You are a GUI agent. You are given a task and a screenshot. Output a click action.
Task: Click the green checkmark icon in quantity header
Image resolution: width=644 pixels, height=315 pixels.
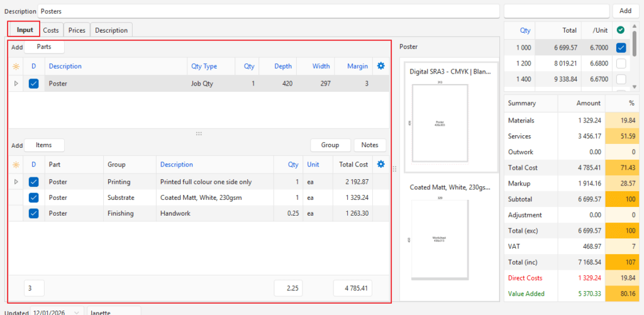click(x=621, y=30)
